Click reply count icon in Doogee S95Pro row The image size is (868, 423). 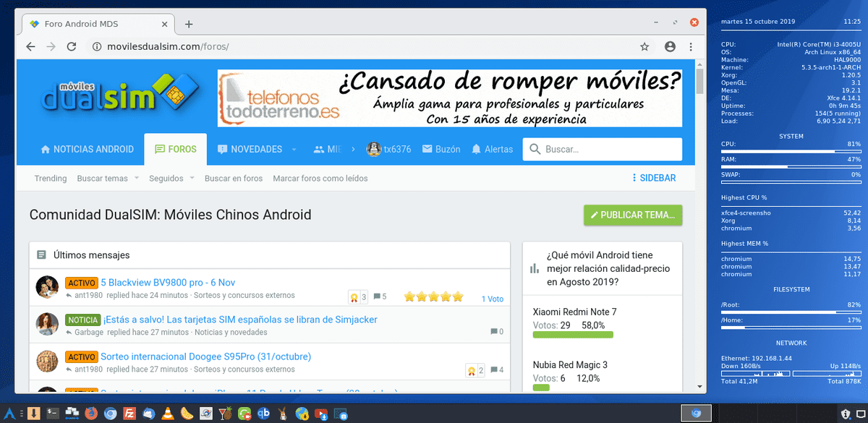(493, 370)
